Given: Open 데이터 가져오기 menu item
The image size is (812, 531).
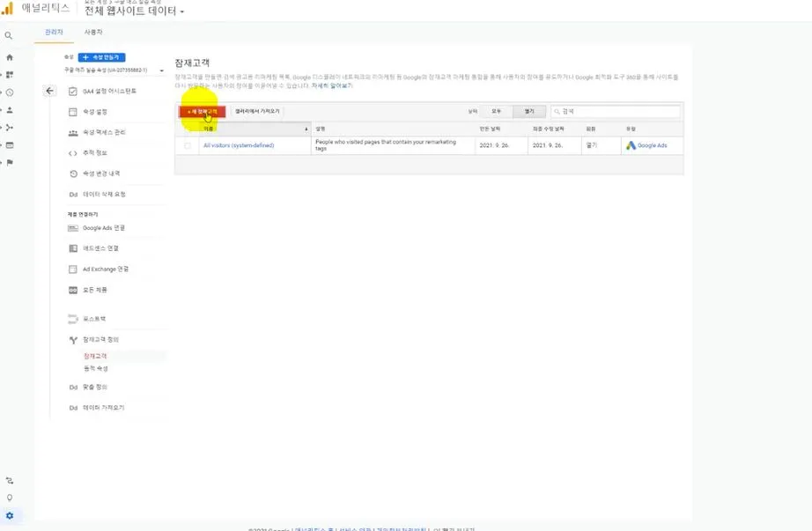Looking at the screenshot, I should coord(104,408).
